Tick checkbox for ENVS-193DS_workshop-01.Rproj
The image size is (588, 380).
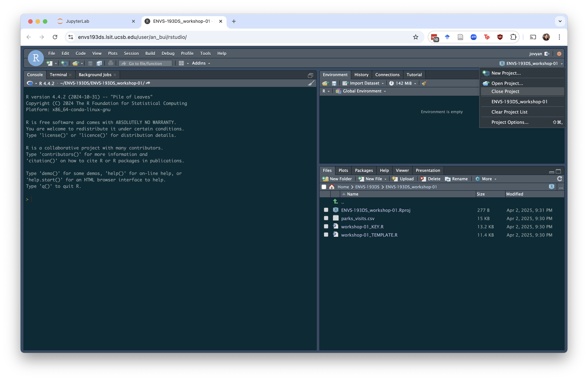[x=326, y=210]
